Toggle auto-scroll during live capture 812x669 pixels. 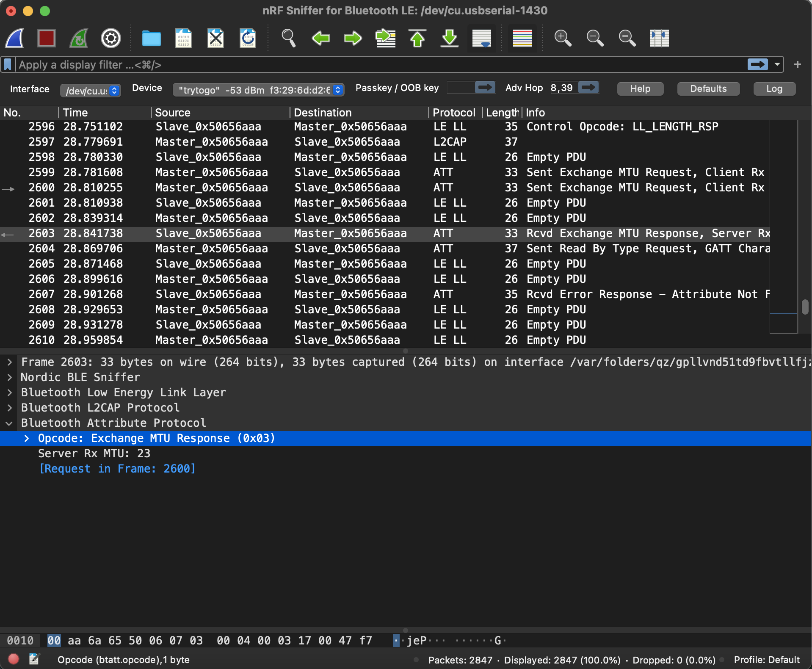pos(482,38)
